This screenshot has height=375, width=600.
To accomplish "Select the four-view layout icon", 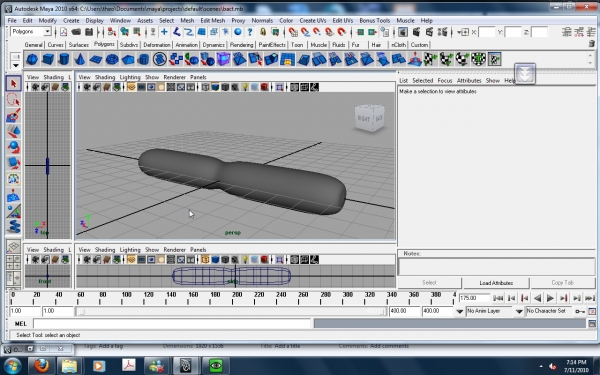I will [13, 262].
